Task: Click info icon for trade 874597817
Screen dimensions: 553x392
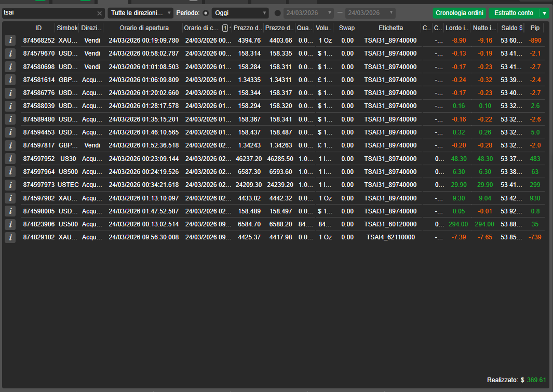Action: click(x=10, y=145)
